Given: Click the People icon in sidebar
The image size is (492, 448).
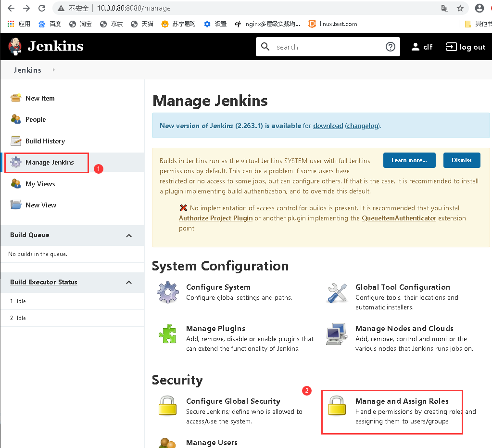Looking at the screenshot, I should [16, 119].
